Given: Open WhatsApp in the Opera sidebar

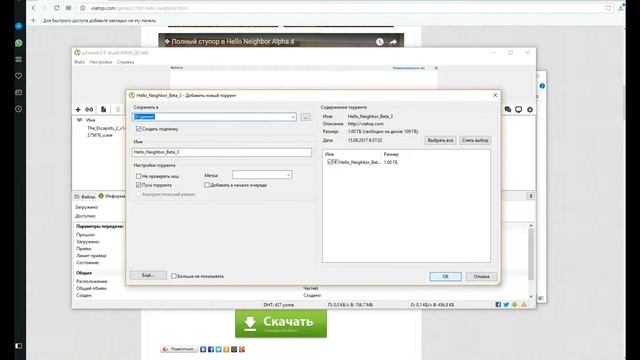Looking at the screenshot, I should pyautogui.click(x=18, y=43).
